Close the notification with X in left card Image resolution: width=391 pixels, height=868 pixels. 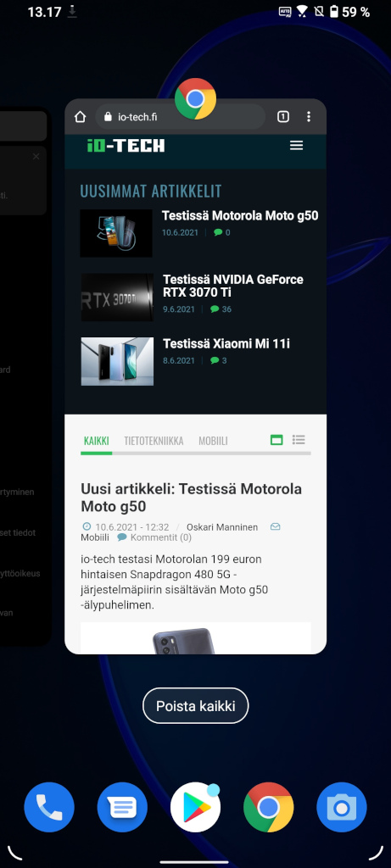tap(36, 157)
